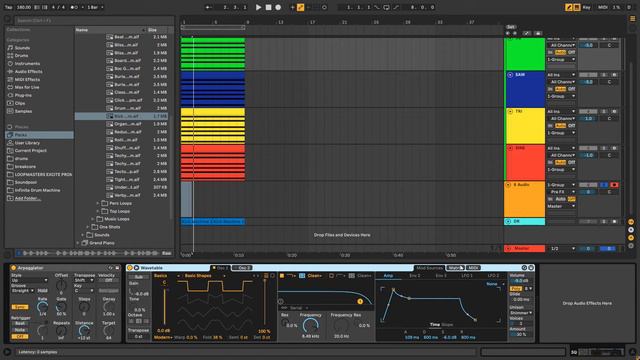Set 6 Audio monitor to Off
The image size is (640, 360).
(x=571, y=199)
